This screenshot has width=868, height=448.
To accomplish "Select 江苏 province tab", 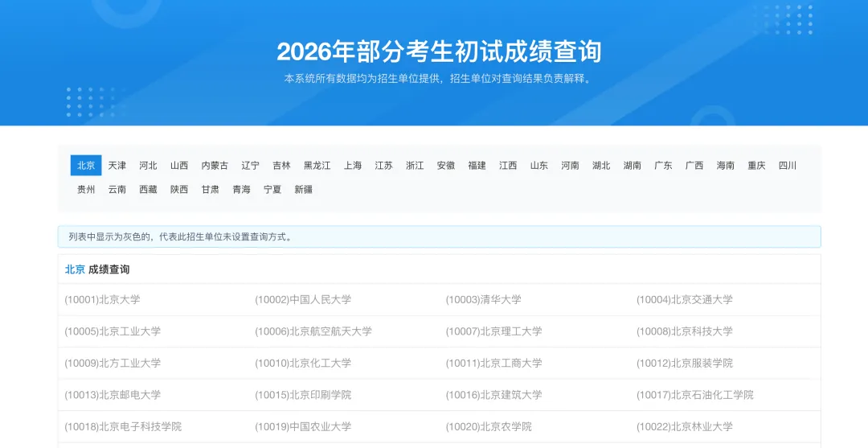I will point(383,165).
